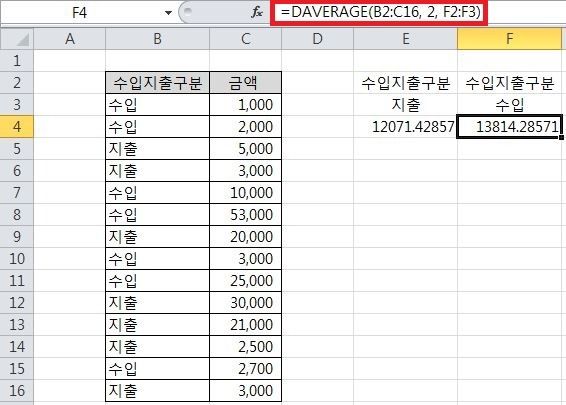Viewport: 566px width, 405px height.
Task: Select column B header
Action: [x=157, y=39]
